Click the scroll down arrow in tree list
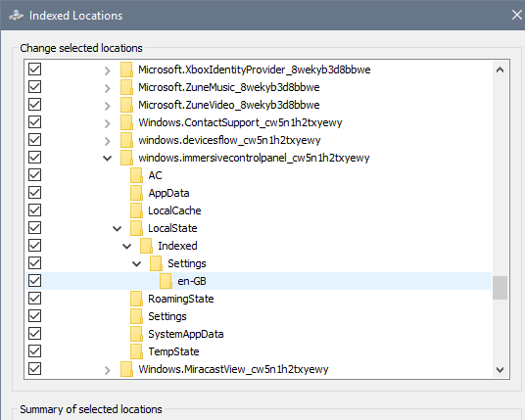The width and height of the screenshot is (525, 420). (x=500, y=370)
